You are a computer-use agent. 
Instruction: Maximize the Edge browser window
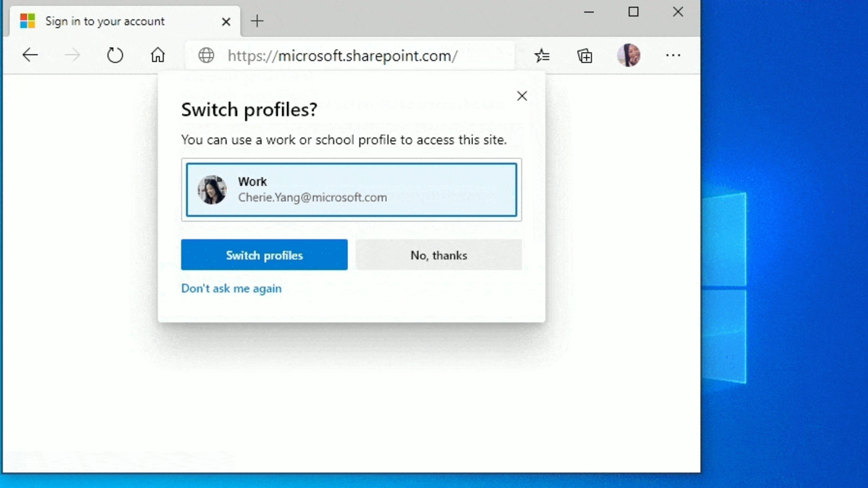(x=634, y=12)
